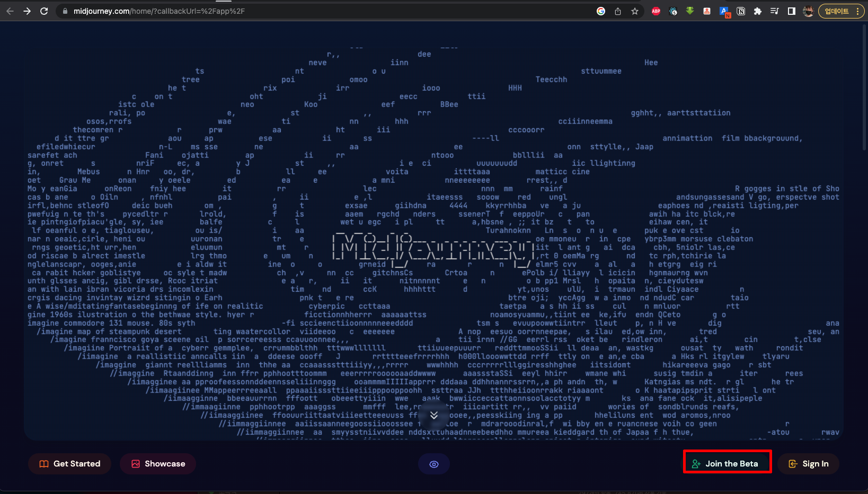The image size is (868, 494).
Task: Open the green download arrow extension
Action: click(x=690, y=11)
